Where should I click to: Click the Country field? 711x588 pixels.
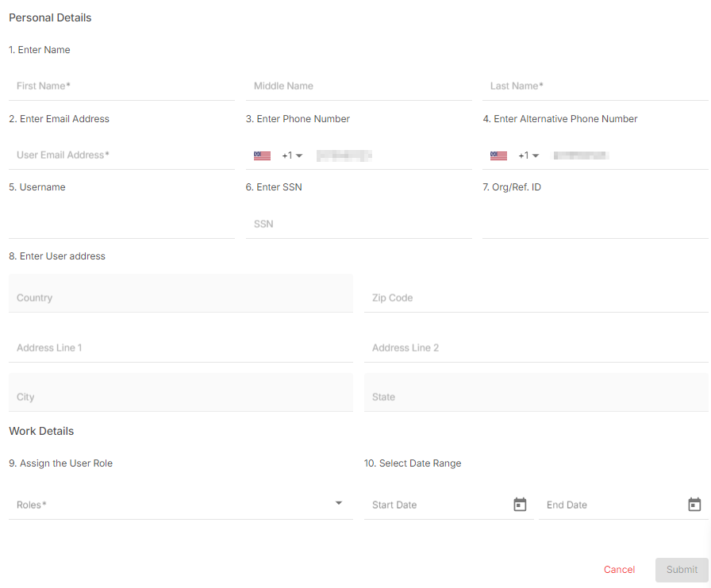click(x=180, y=298)
